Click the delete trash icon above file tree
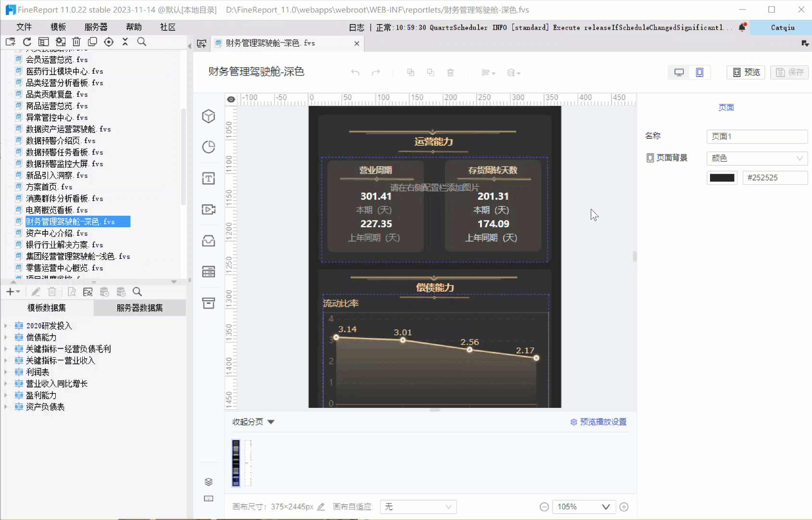812x520 pixels. [76, 42]
